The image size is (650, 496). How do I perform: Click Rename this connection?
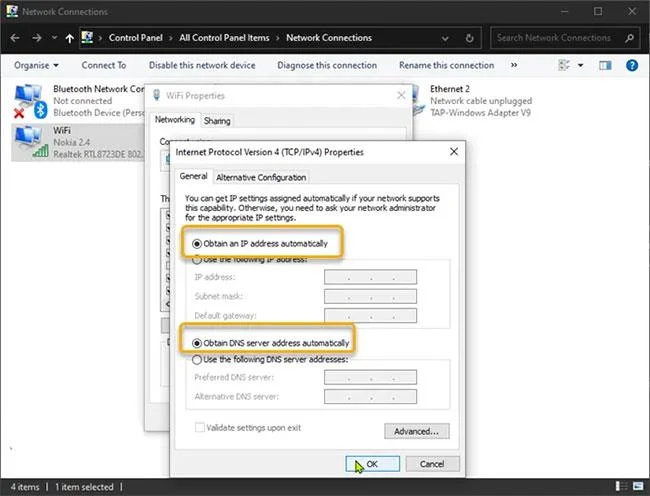[446, 65]
